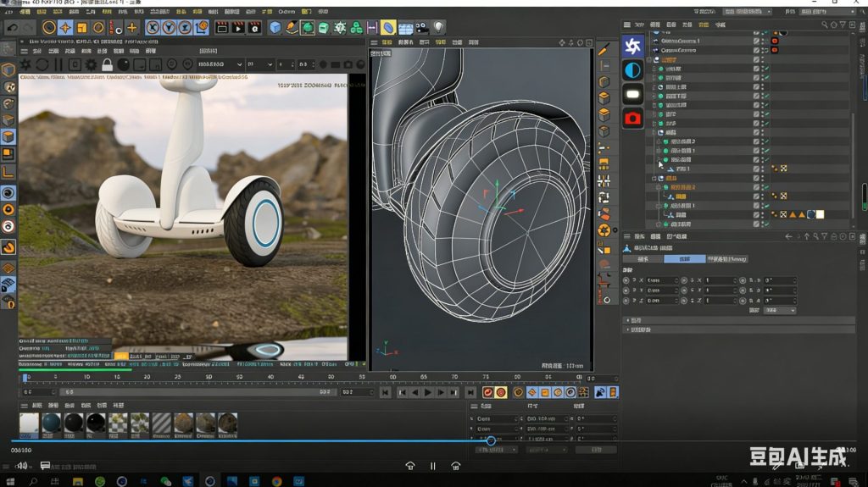Image resolution: width=868 pixels, height=487 pixels.
Task: Click the half-circle contrast icon
Action: pos(632,70)
